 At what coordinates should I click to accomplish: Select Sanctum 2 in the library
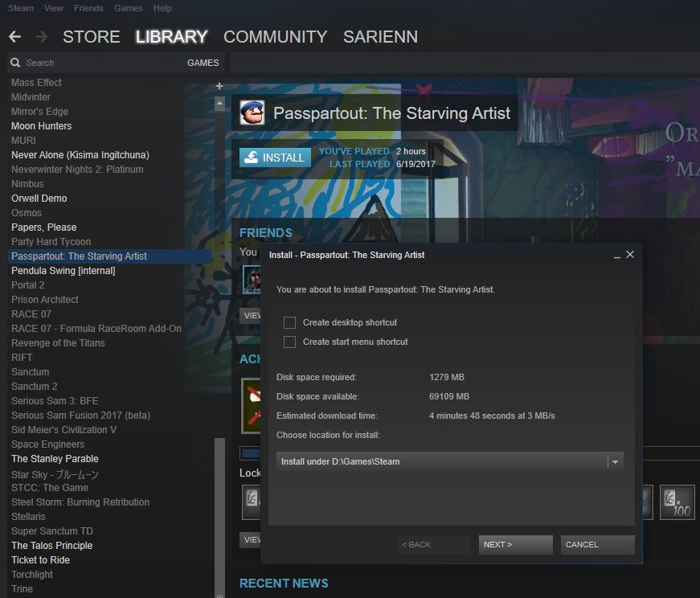point(35,387)
